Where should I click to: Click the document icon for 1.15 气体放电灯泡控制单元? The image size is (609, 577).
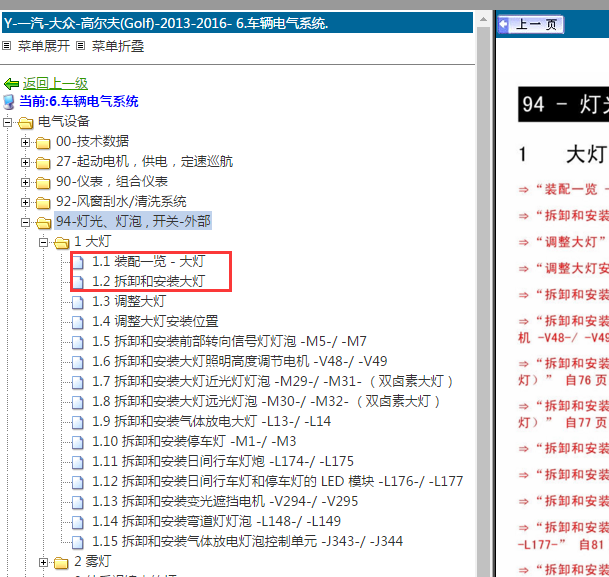click(78, 542)
